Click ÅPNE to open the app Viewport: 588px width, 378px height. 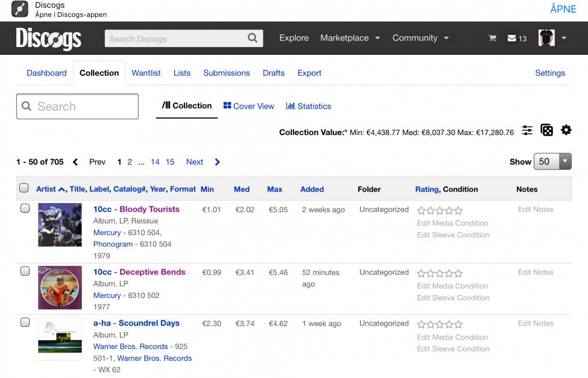point(563,9)
